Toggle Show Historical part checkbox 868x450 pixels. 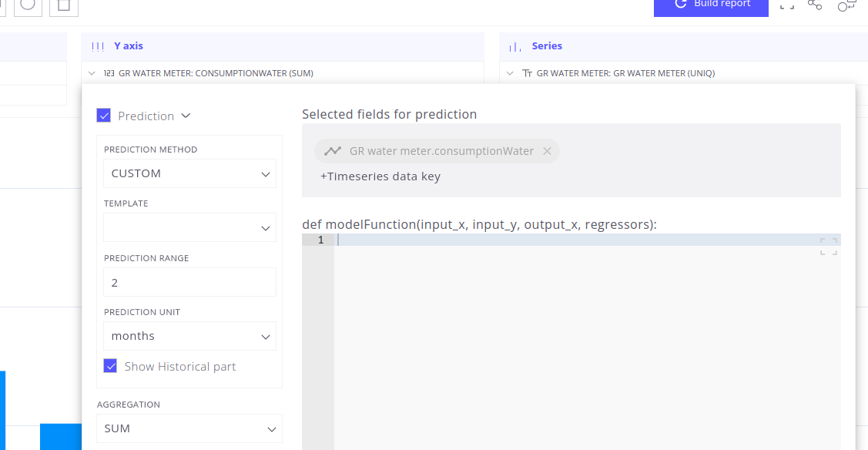pos(110,366)
